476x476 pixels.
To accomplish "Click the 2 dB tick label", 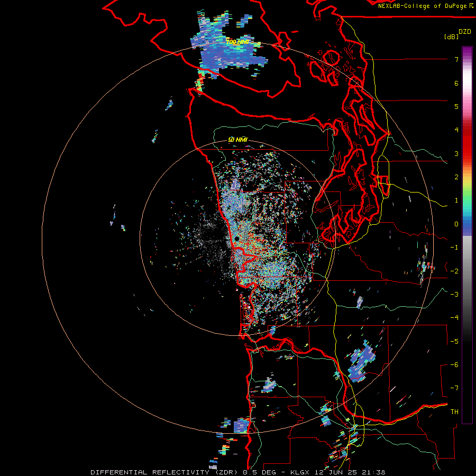I will (456, 177).
